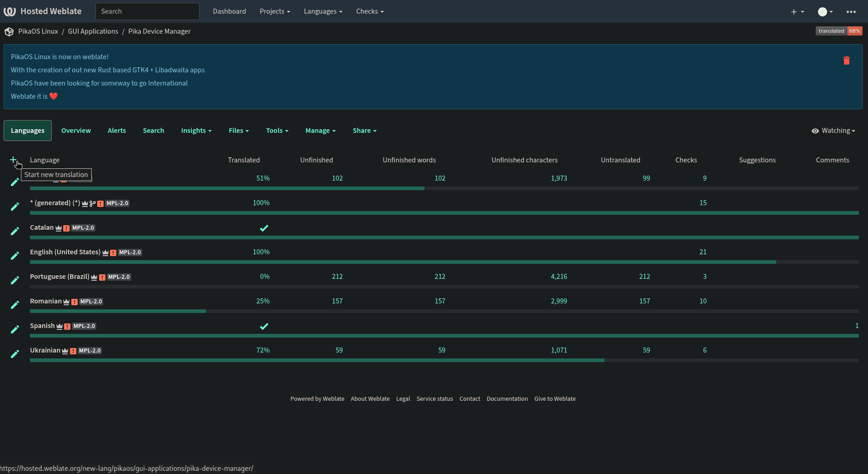Viewport: 868px width, 474px height.
Task: Focus the Search input field
Action: coord(147,11)
